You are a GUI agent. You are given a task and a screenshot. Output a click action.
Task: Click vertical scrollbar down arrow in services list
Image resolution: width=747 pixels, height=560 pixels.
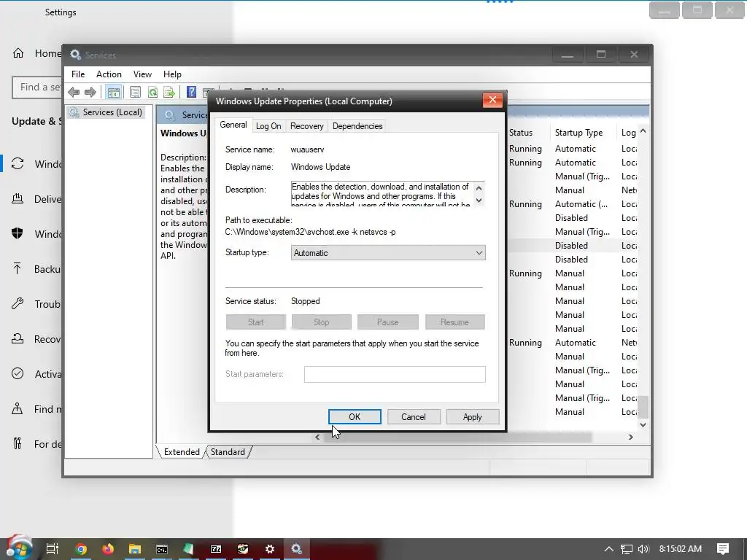(x=643, y=424)
